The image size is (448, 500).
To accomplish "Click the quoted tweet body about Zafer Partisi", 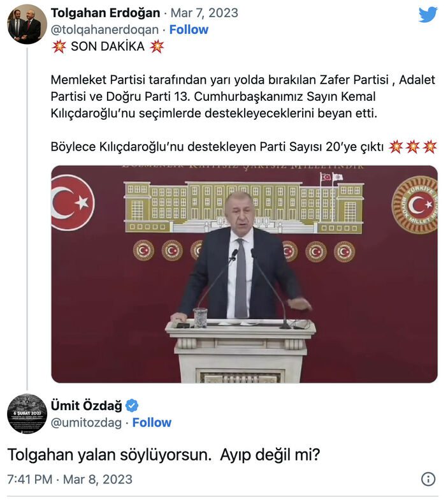I will click(x=243, y=96).
